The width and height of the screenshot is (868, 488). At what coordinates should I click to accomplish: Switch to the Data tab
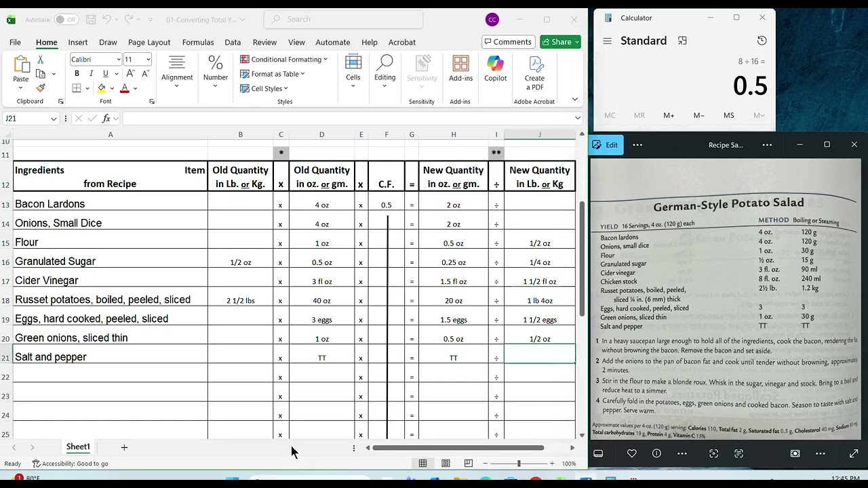click(233, 42)
